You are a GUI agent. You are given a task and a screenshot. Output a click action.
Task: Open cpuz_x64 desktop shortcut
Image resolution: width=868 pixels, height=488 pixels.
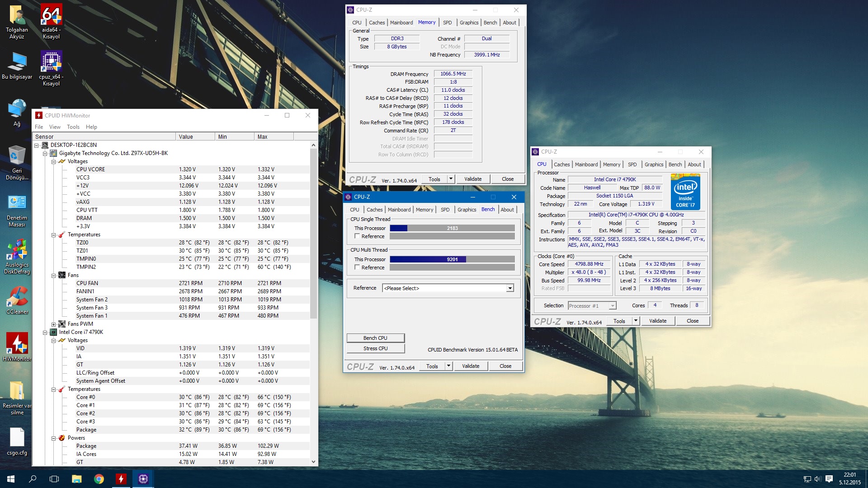pos(51,68)
